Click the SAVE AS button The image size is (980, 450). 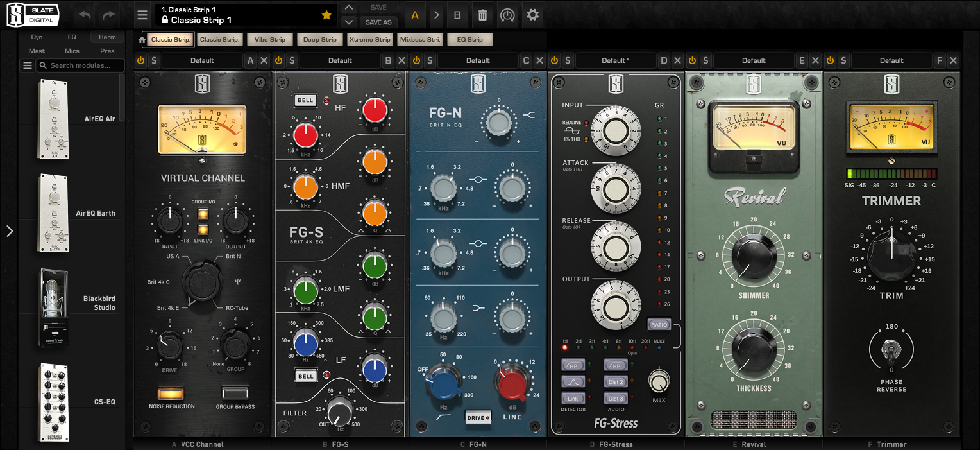pos(378,22)
